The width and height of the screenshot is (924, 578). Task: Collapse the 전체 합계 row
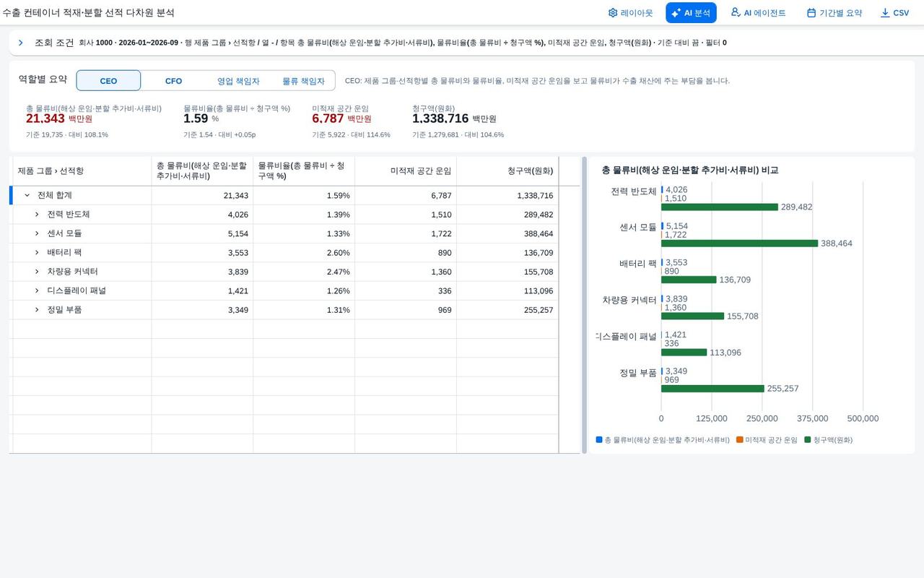(27, 196)
